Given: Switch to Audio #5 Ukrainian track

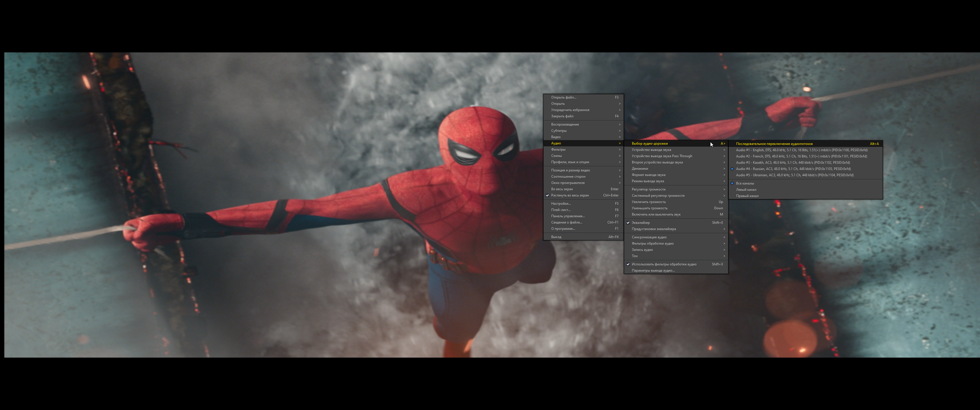Looking at the screenshot, I should point(794,175).
